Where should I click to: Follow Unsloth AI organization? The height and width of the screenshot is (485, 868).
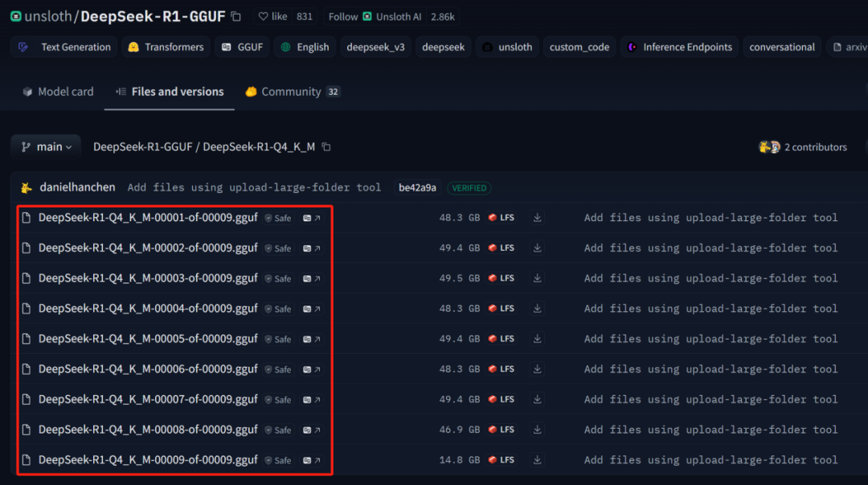tap(375, 17)
